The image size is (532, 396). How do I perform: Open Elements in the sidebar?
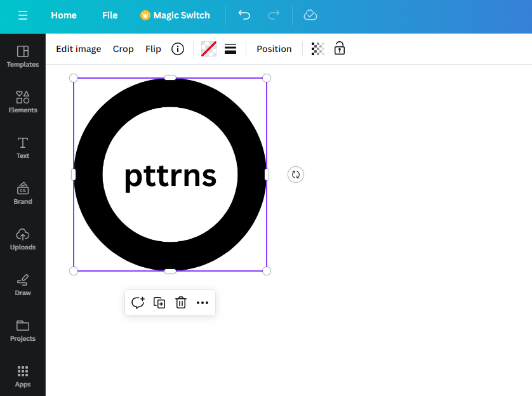coord(23,102)
